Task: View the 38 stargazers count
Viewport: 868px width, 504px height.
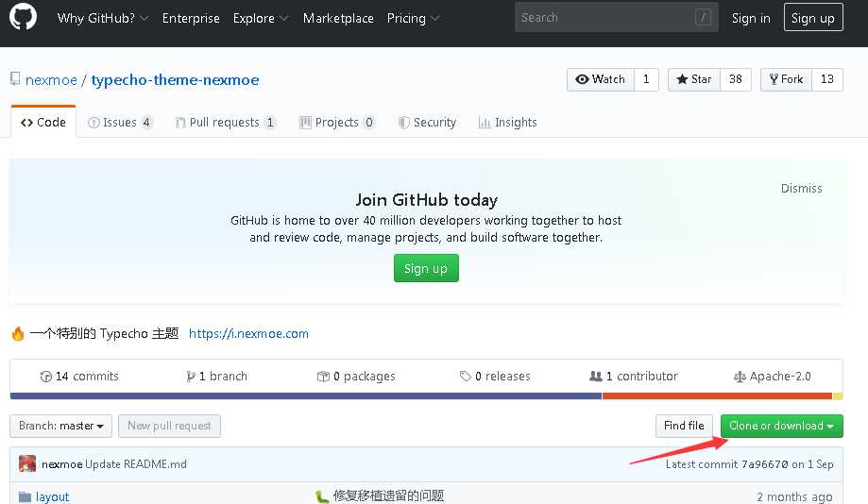Action: 735,79
